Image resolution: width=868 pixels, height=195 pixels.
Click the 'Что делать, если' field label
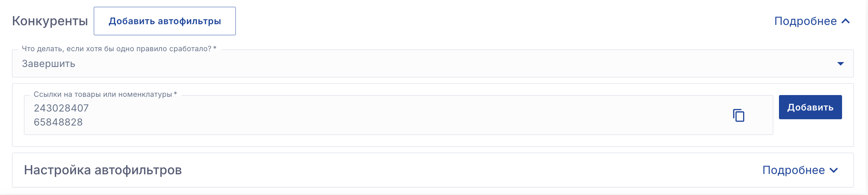pyautogui.click(x=119, y=49)
